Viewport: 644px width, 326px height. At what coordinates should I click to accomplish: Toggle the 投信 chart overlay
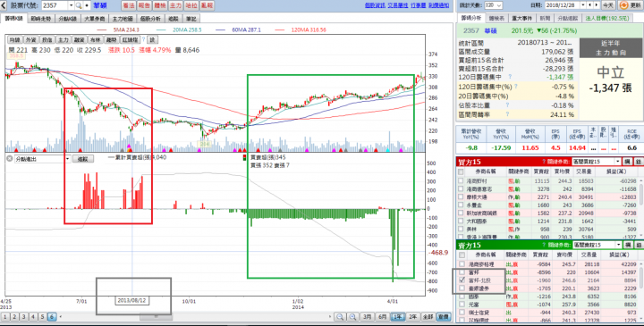coord(47,40)
